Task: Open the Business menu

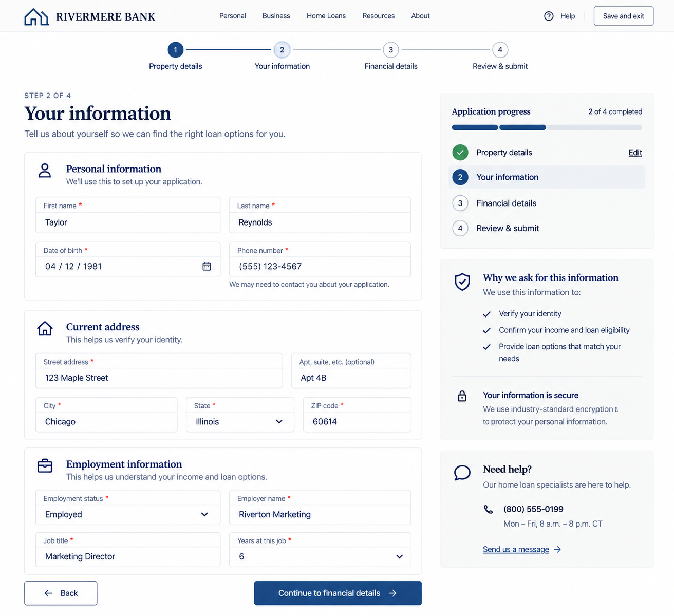Action: tap(276, 16)
